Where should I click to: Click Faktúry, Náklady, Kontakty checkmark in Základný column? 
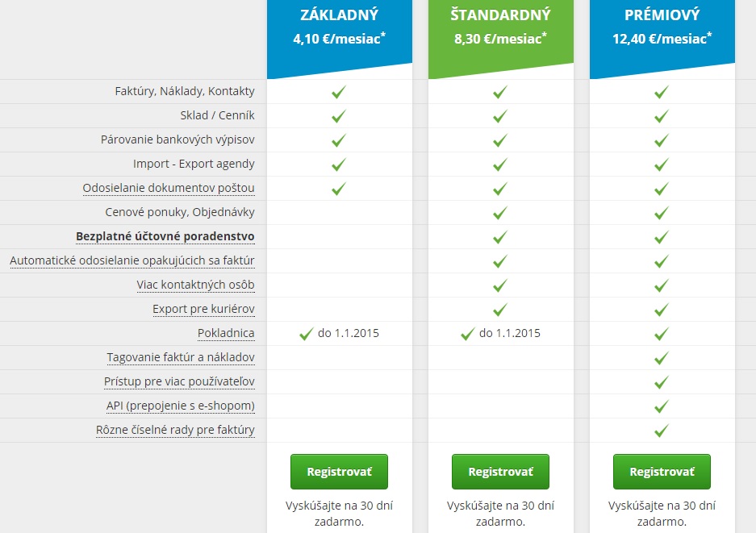click(x=339, y=92)
